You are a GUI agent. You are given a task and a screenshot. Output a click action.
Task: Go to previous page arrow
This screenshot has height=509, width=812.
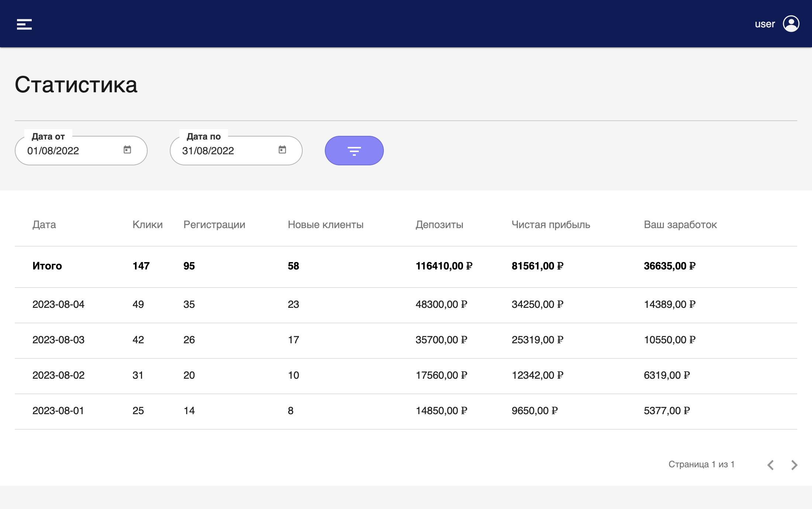pyautogui.click(x=771, y=465)
